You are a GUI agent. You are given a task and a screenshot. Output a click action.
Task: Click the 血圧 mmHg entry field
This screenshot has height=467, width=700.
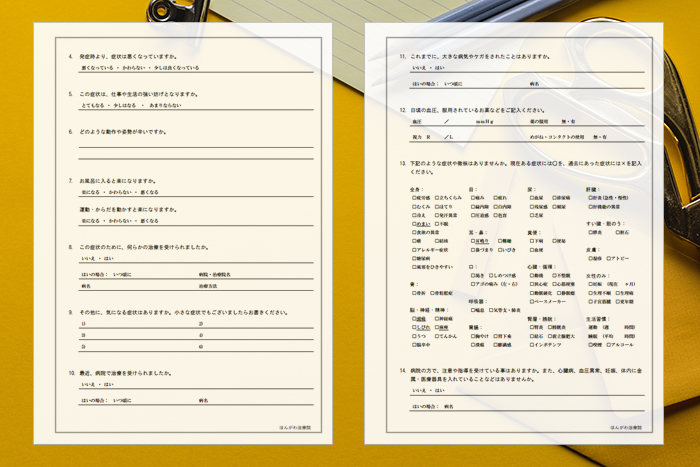[452, 121]
